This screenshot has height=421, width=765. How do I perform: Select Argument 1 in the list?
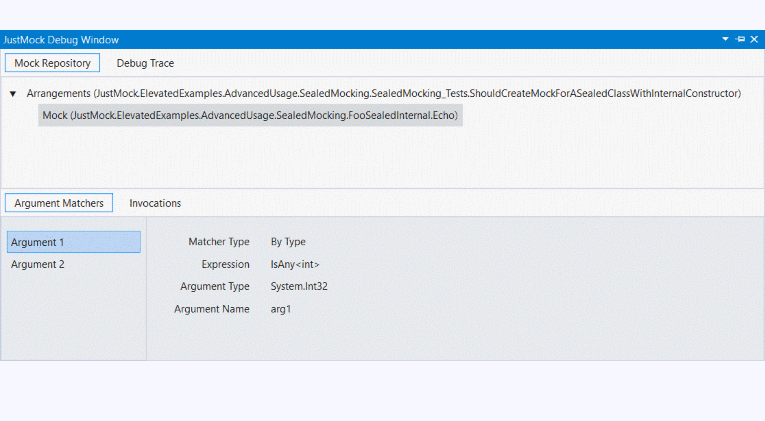click(74, 242)
